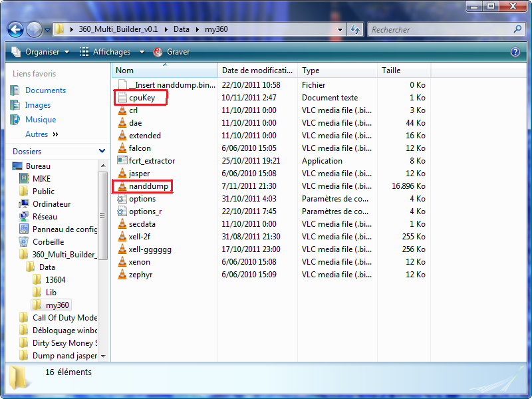Select Data in the address breadcrumb
The height and width of the screenshot is (399, 532).
(182, 29)
